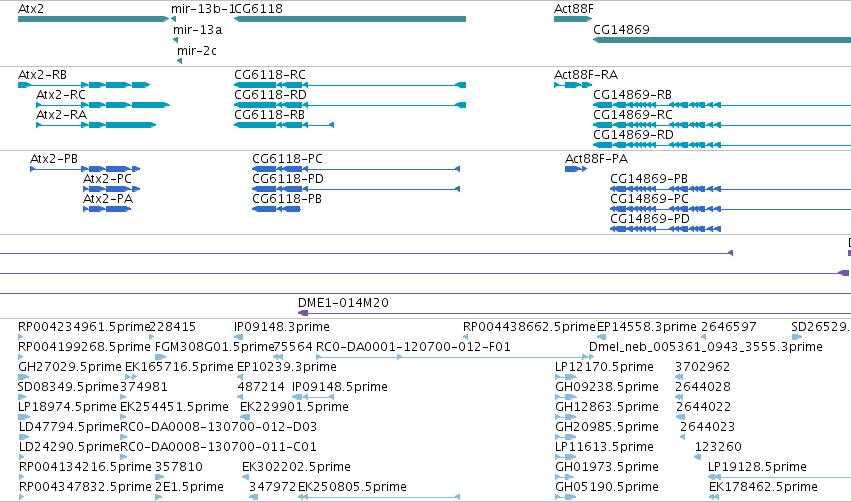Image resolution: width=851 pixels, height=502 pixels.
Task: Click the CG14869-PD label
Action: pos(650,218)
